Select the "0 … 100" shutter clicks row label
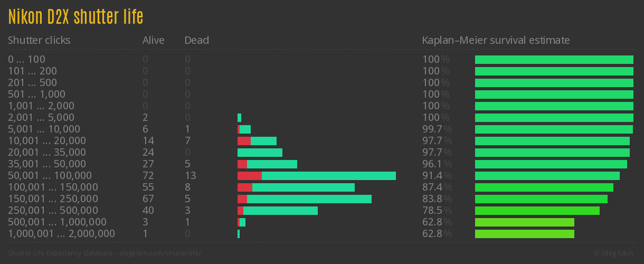644x264 pixels. pyautogui.click(x=26, y=60)
